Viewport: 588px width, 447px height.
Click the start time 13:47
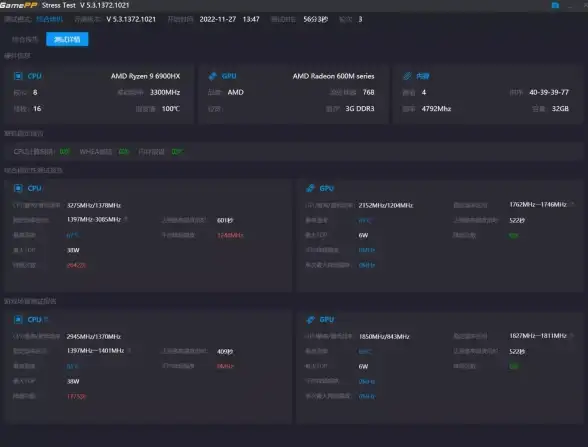pyautogui.click(x=251, y=19)
